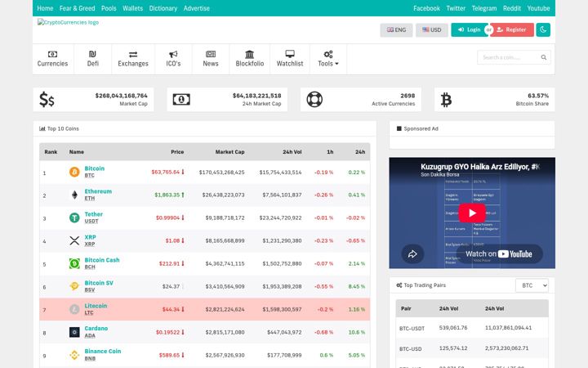
Task: Open the Bitcoin coin name link
Action: (x=95, y=168)
